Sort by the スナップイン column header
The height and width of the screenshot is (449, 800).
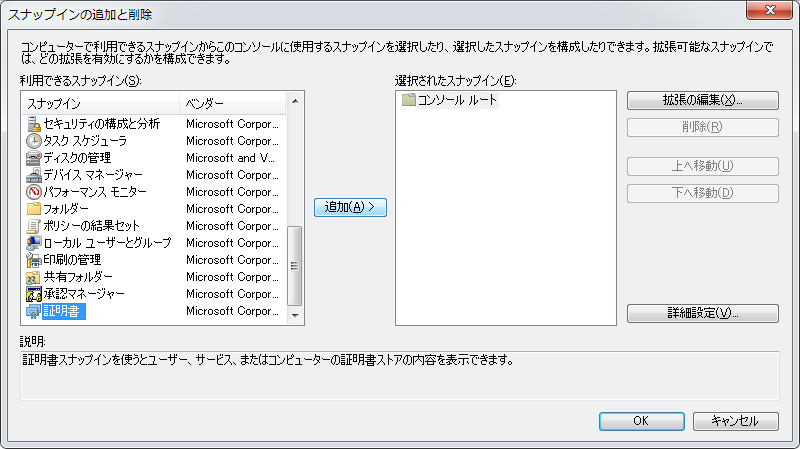100,104
